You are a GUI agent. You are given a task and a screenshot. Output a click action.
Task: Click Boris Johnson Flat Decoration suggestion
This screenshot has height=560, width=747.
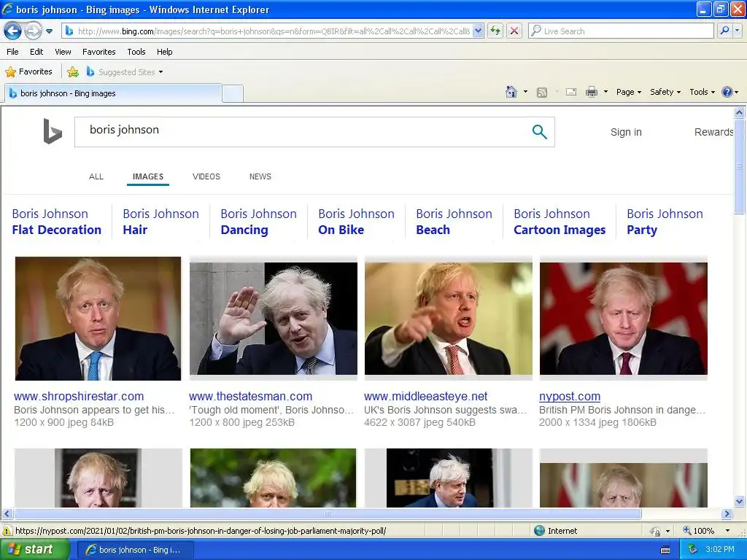57,222
